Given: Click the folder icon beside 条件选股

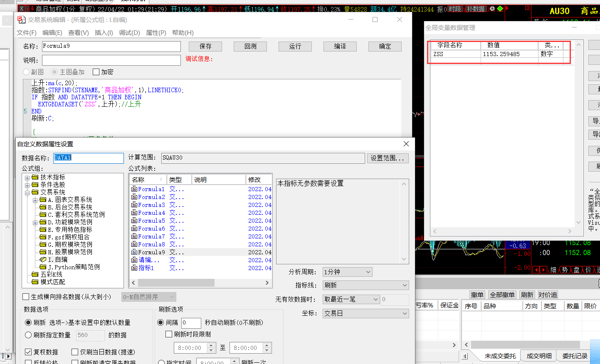Looking at the screenshot, I should click(35, 185).
